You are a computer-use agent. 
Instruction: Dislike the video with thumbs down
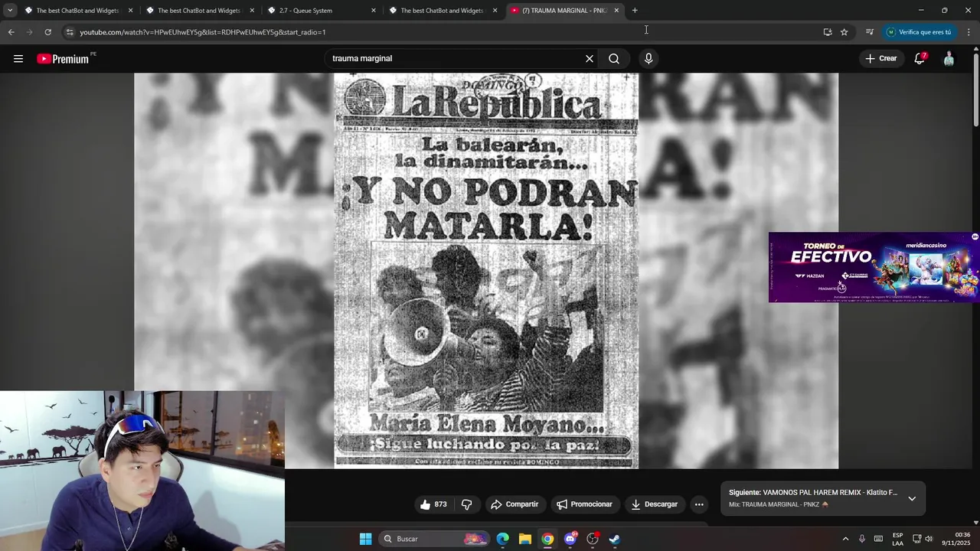point(466,504)
